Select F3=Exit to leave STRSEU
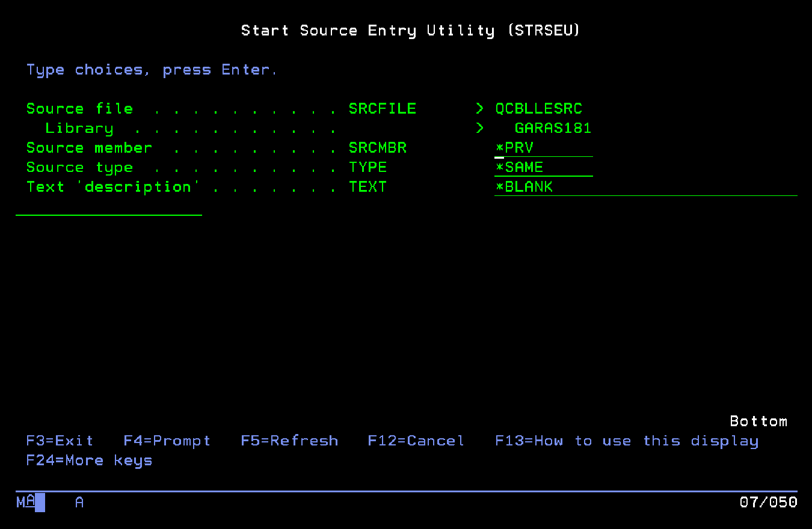 click(59, 441)
